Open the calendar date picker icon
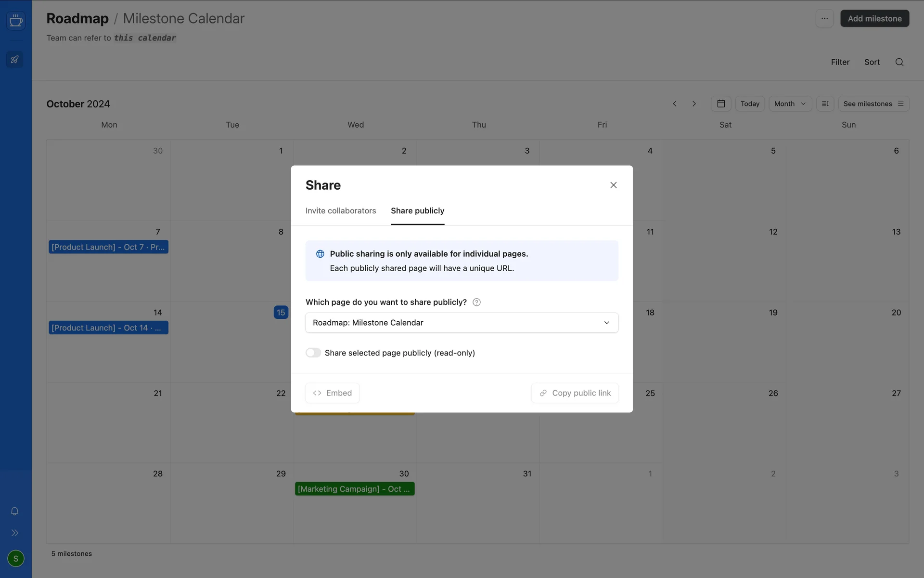Screen dimensions: 924x578 [720, 104]
